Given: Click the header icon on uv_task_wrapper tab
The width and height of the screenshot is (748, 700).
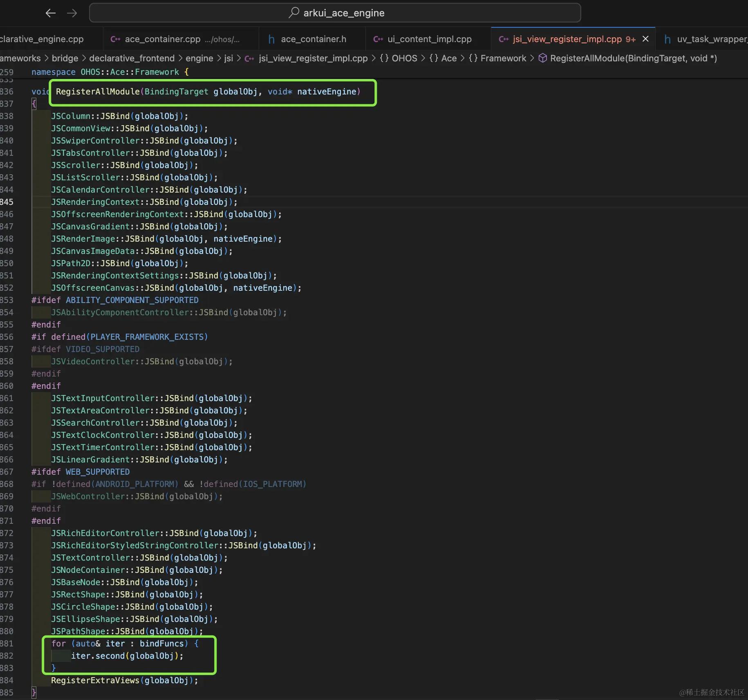Looking at the screenshot, I should [667, 39].
